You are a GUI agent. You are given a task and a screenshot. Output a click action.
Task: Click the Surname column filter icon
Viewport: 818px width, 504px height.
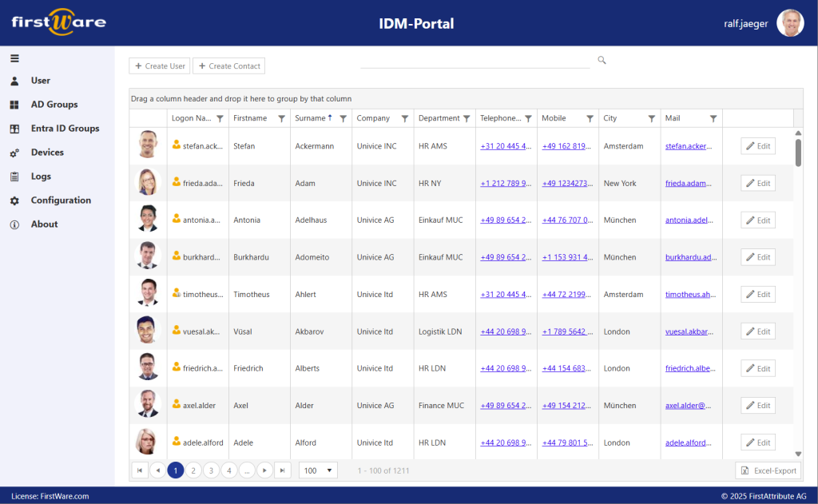point(343,118)
